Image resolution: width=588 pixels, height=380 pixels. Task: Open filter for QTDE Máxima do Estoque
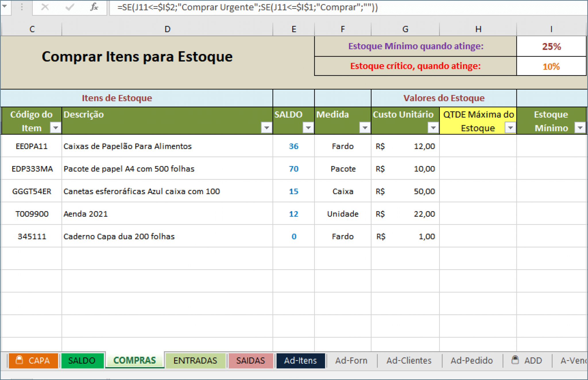click(510, 127)
